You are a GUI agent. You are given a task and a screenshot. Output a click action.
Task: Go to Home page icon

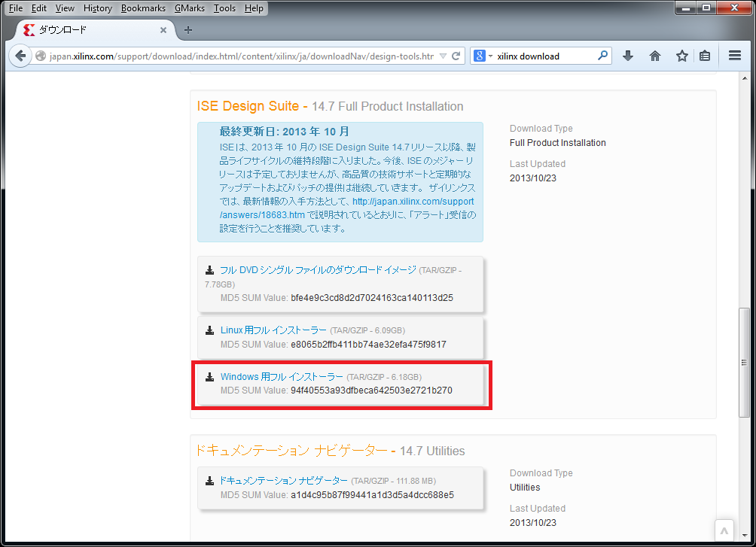click(655, 56)
